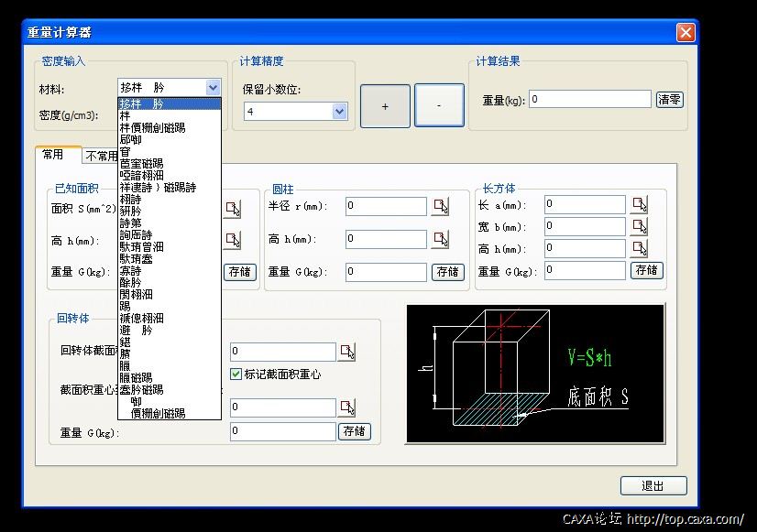Image resolution: width=757 pixels, height=532 pixels.
Task: Click the pick icon for 长 a
Action: point(640,204)
